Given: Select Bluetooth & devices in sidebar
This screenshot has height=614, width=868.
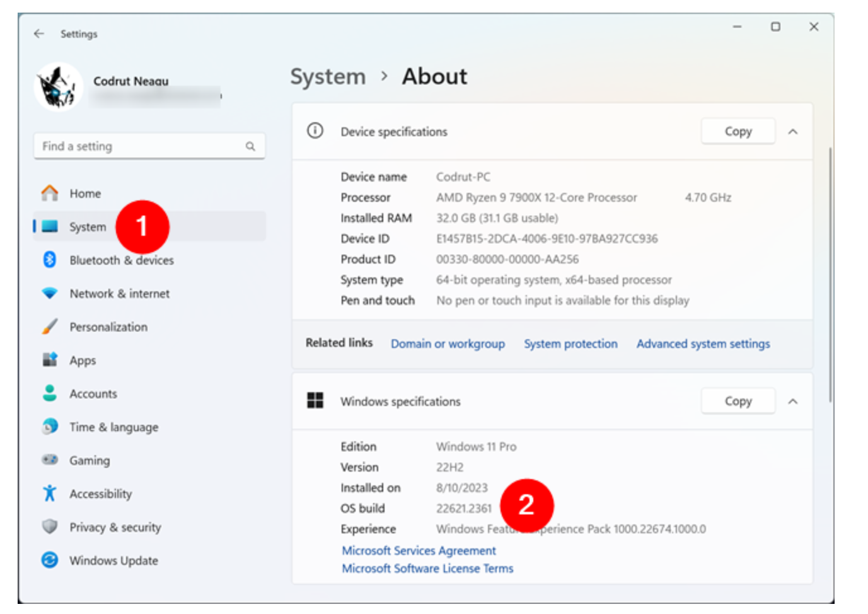Looking at the screenshot, I should pyautogui.click(x=149, y=260).
